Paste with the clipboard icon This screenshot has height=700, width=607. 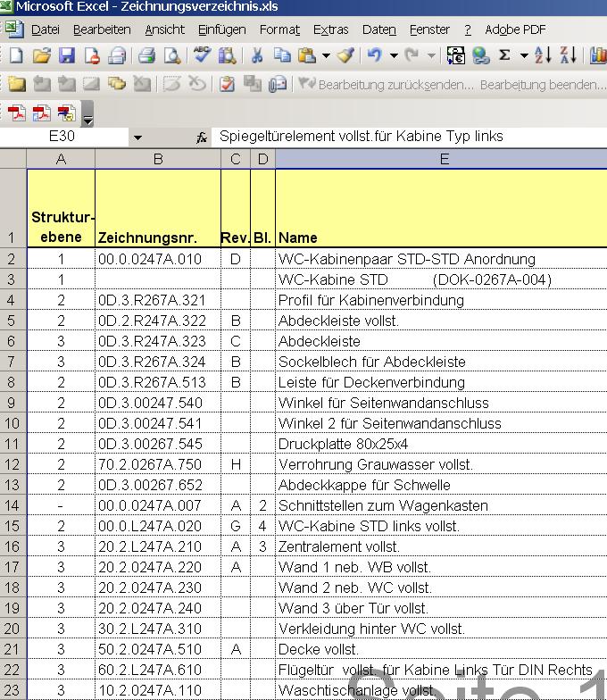307,55
